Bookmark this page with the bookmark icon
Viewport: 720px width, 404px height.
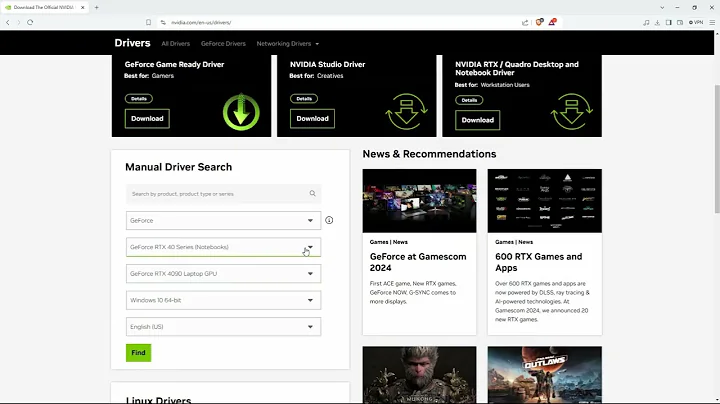[x=148, y=22]
